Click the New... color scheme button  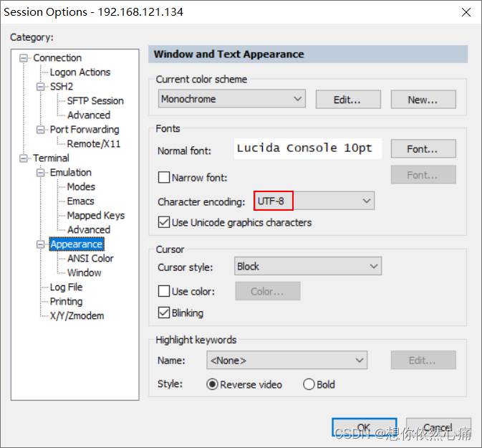[423, 100]
